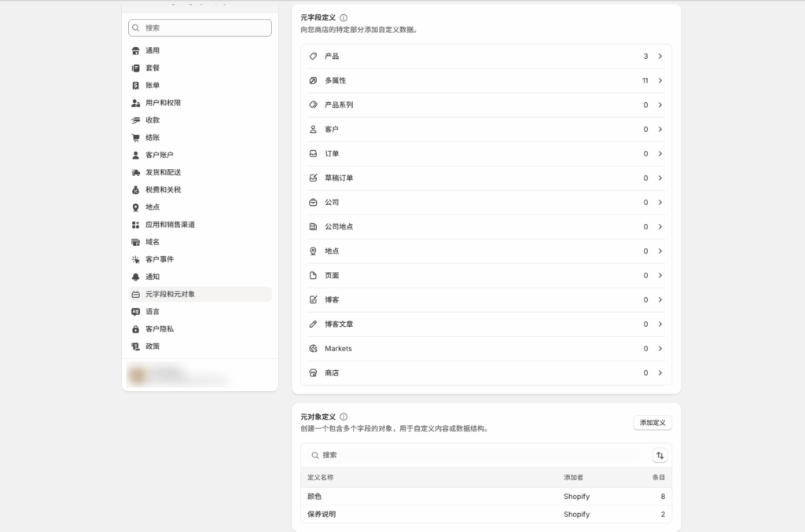Click the sort icon in metaobject list
Screen dimensions: 805x532
point(659,455)
